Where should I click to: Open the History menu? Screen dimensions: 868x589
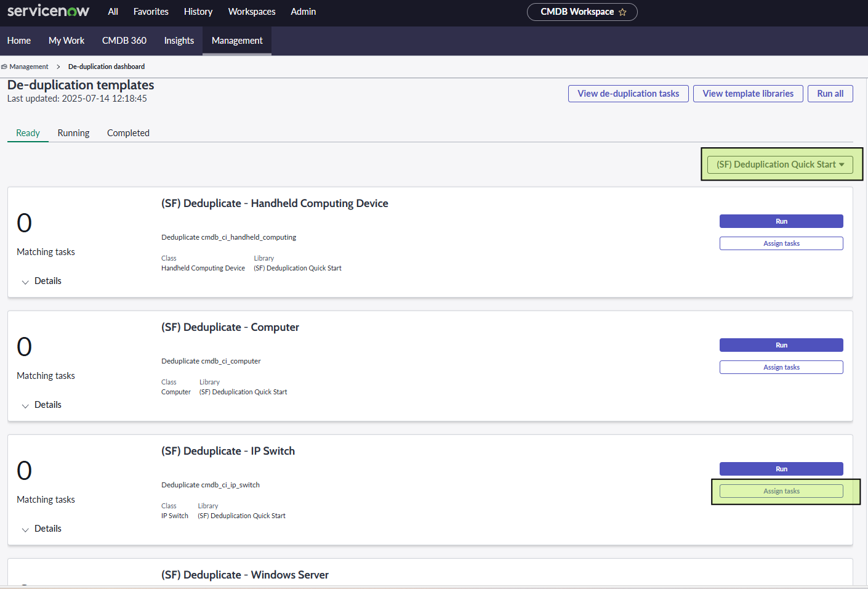[198, 12]
